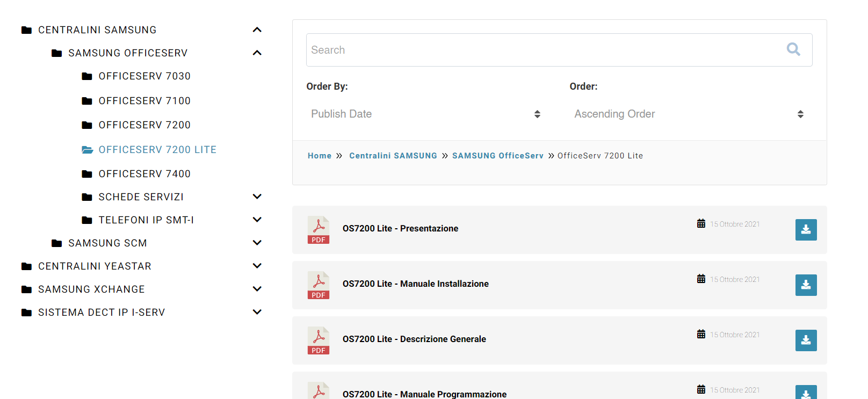Collapse the Centralini Samsung category
868x399 pixels.
257,30
